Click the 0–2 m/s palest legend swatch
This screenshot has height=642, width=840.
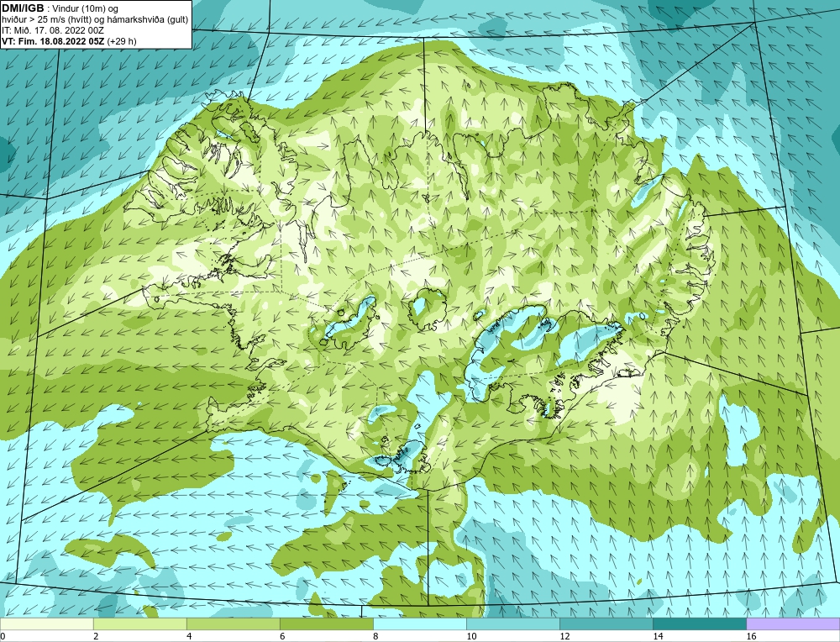[x=46, y=624]
